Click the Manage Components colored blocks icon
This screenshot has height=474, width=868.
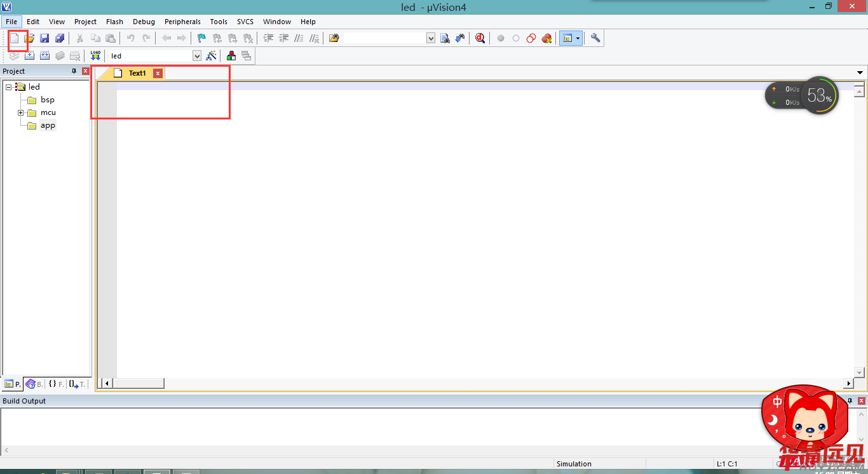coord(231,56)
